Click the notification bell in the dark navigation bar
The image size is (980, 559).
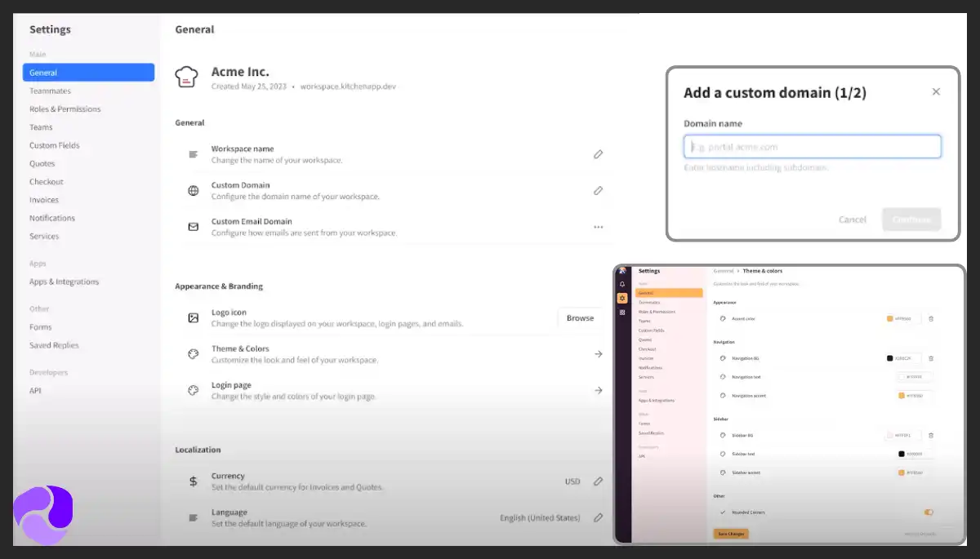[x=622, y=284]
